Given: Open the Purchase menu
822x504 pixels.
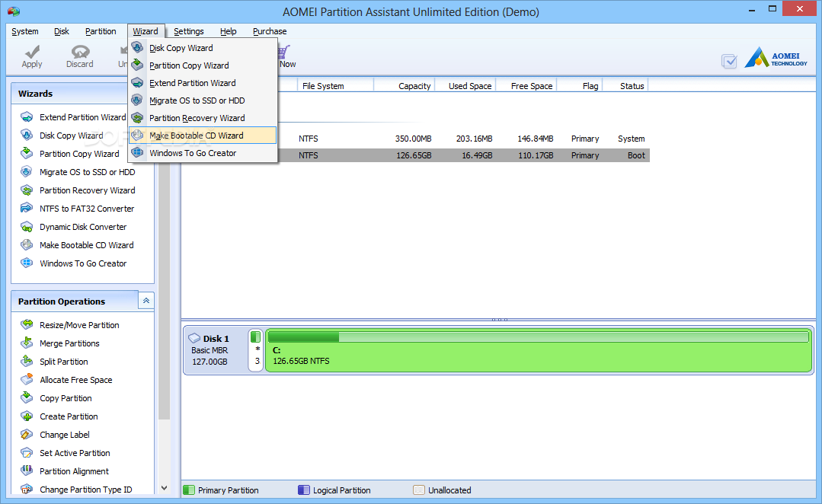Looking at the screenshot, I should (270, 31).
